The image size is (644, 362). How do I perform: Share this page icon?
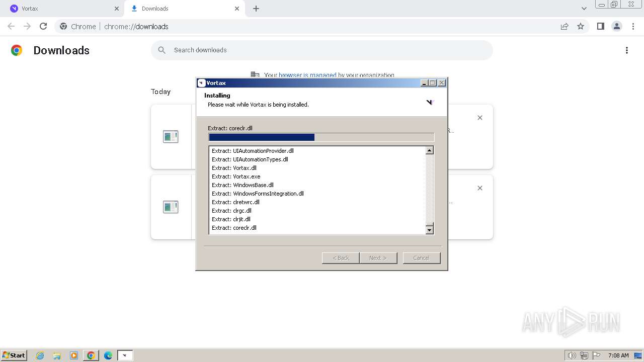click(x=565, y=26)
